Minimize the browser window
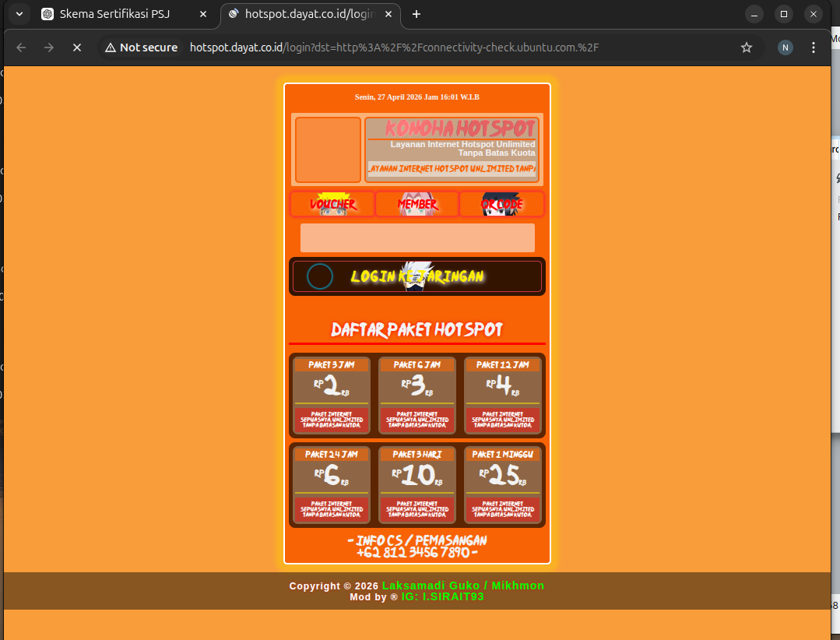 pyautogui.click(x=754, y=15)
